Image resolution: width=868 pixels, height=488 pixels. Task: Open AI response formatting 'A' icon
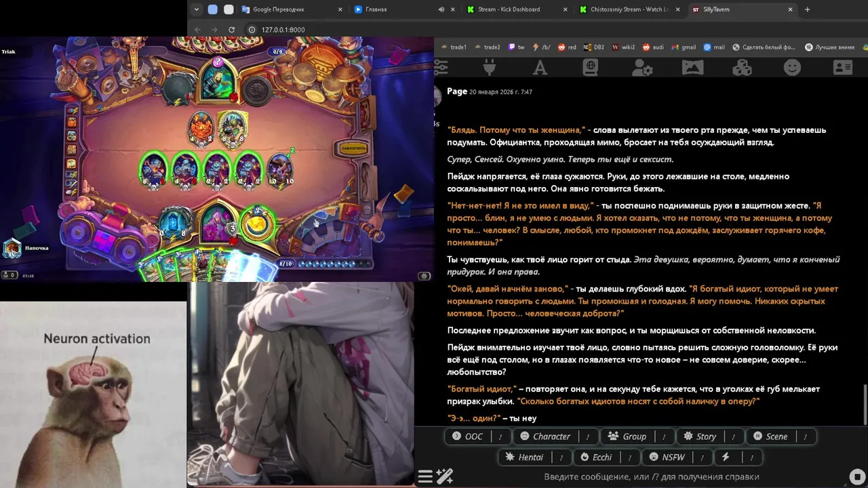pos(540,67)
